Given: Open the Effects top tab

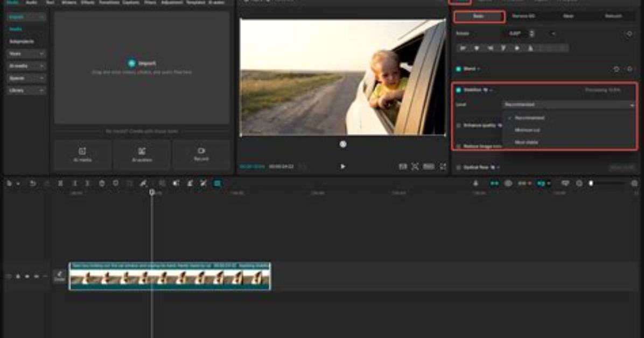Looking at the screenshot, I should click(87, 2).
